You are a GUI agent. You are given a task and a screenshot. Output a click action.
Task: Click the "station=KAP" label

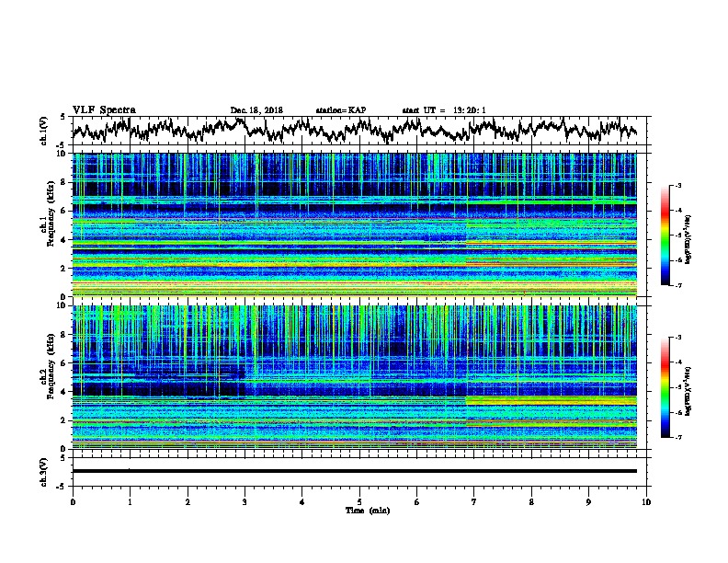pyautogui.click(x=341, y=110)
